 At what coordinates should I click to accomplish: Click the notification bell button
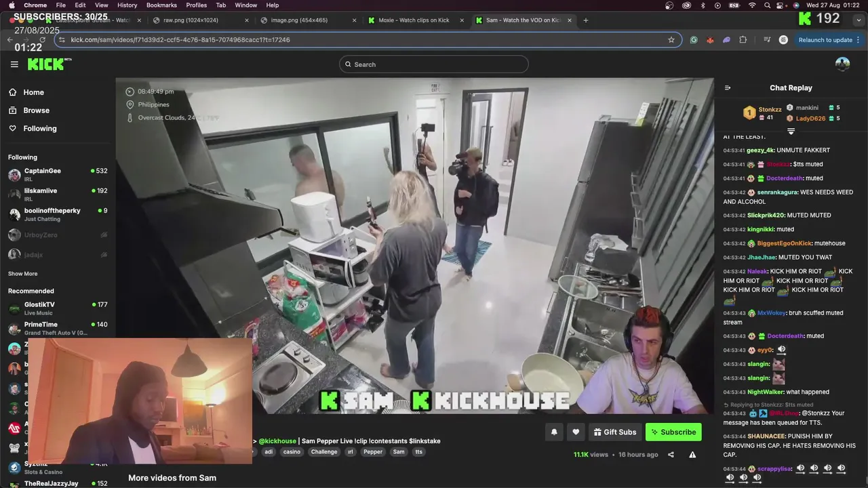coord(554,432)
